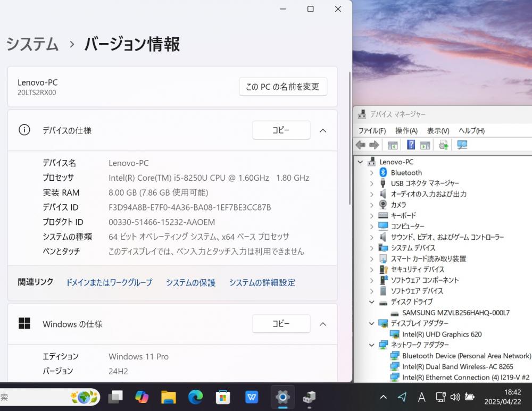Screen dimensions: 532x411
Task: Click the Forward arrow in Device Manager toolbar
Action: (374, 145)
